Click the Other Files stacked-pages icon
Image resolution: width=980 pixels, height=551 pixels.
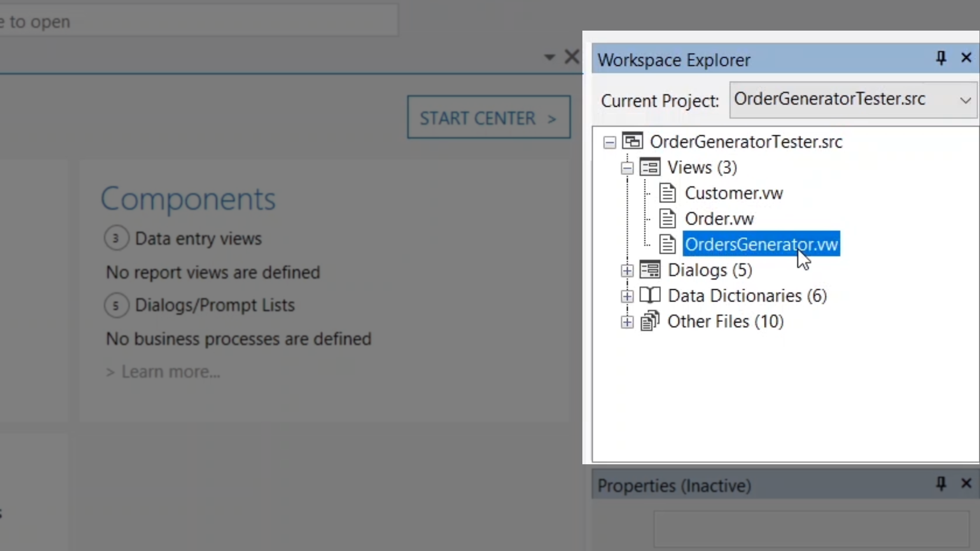[650, 321]
